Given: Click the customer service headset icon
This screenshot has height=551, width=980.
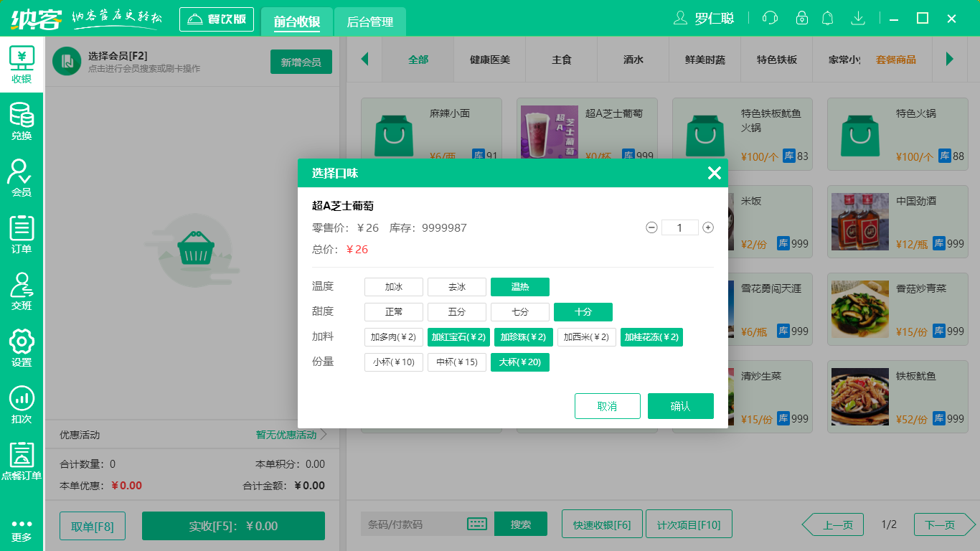Looking at the screenshot, I should pyautogui.click(x=770, y=18).
